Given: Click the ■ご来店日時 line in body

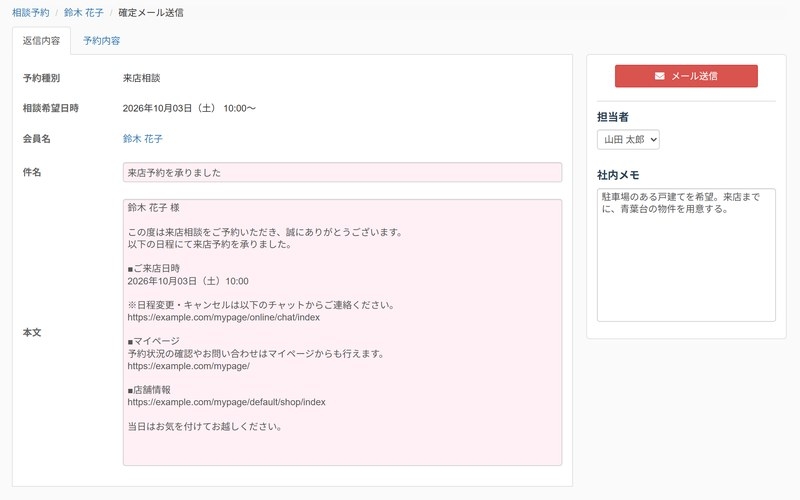Looking at the screenshot, I should (154, 268).
